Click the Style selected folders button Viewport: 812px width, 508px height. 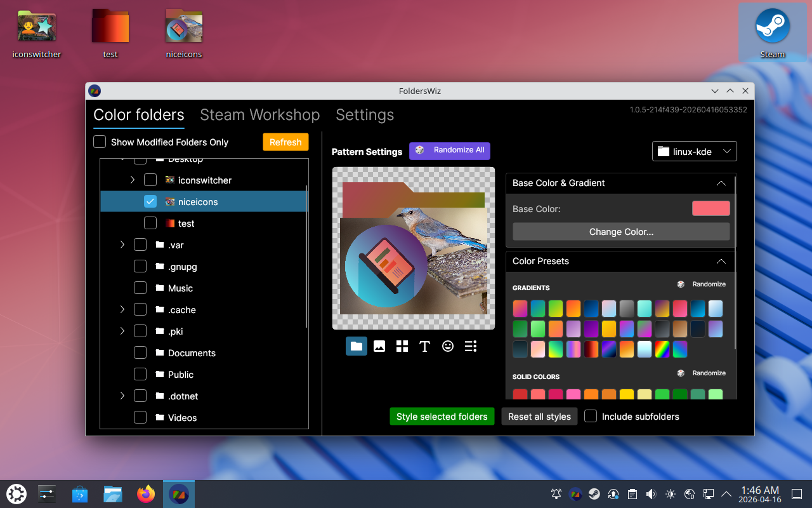442,417
